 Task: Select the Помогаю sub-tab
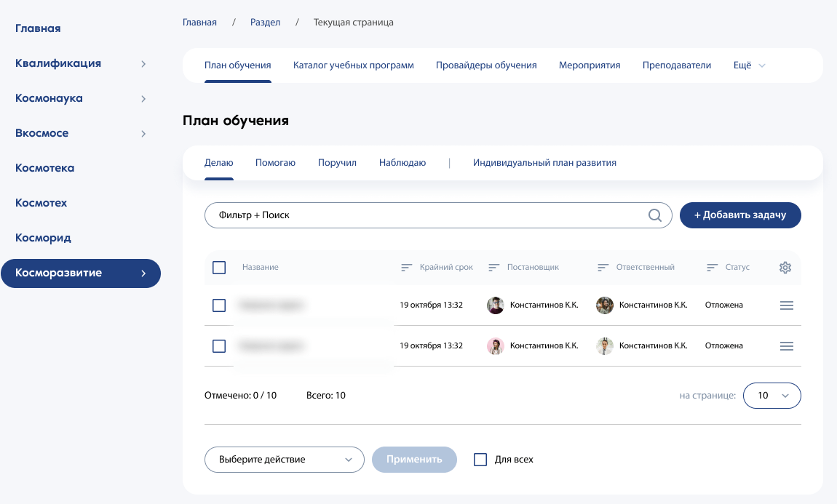[275, 163]
